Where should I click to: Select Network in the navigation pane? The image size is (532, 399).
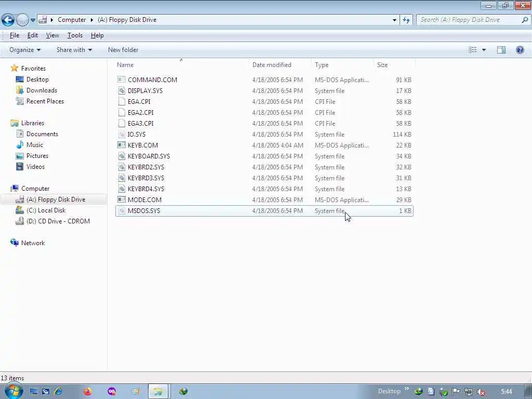[33, 243]
